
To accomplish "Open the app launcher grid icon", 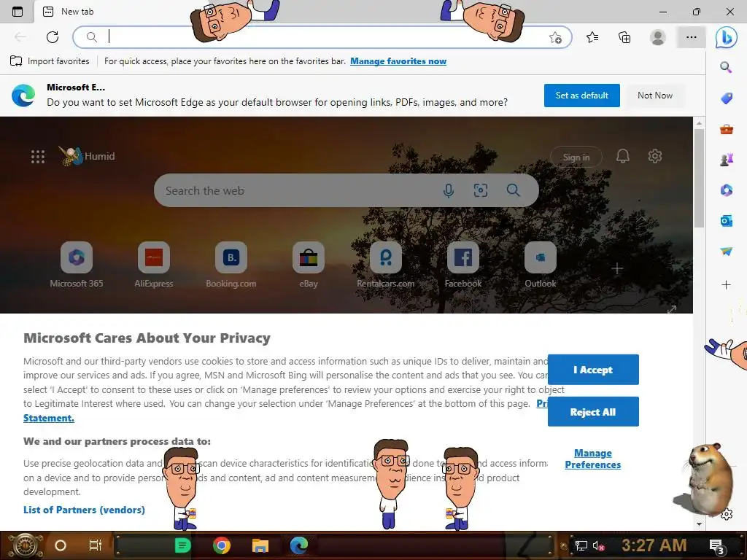I will coord(38,157).
